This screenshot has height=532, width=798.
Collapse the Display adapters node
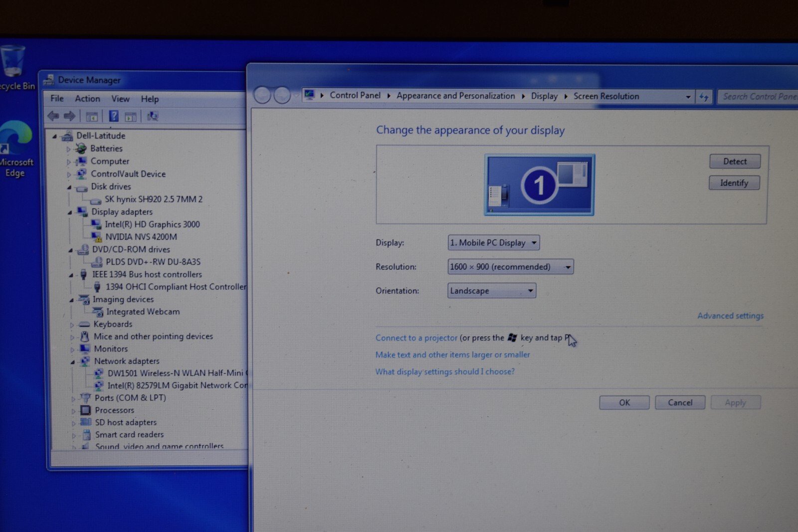[x=70, y=212]
